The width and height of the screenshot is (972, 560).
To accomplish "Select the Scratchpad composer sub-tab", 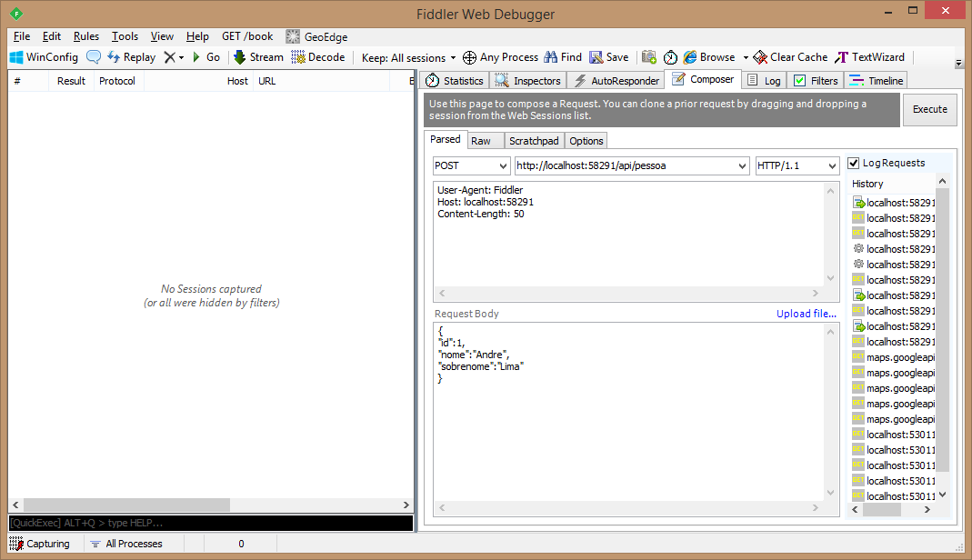I will tap(534, 141).
